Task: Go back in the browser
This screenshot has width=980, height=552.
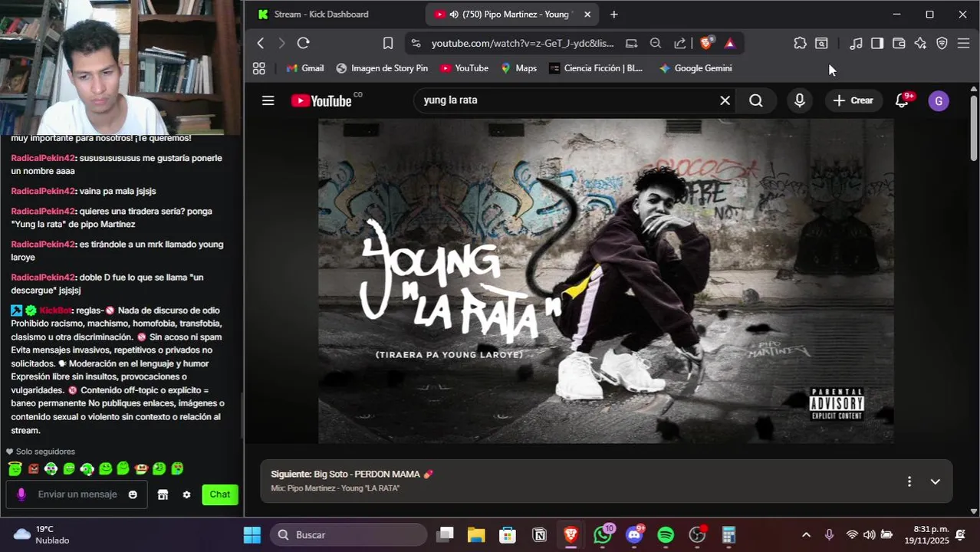Action: point(261,43)
